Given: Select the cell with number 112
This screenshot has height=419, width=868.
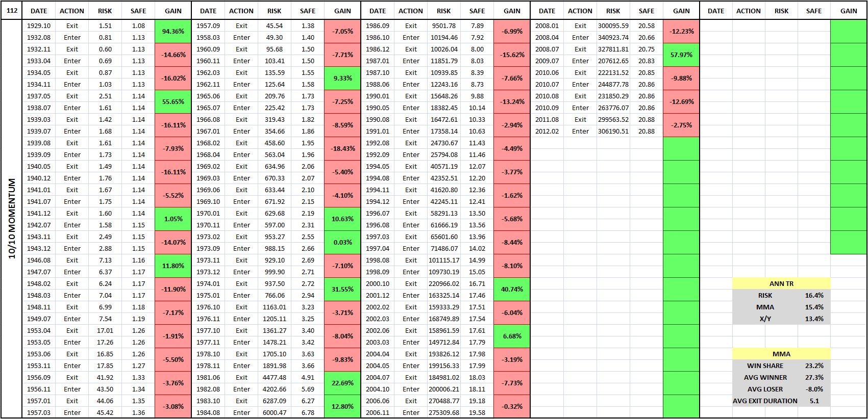Looking at the screenshot, I should pyautogui.click(x=12, y=10).
